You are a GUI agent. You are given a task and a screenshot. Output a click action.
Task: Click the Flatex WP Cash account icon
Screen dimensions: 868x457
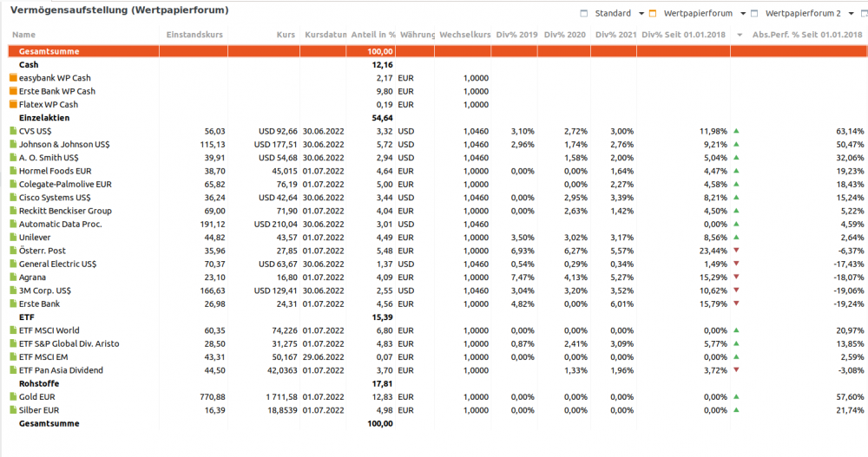[13, 104]
